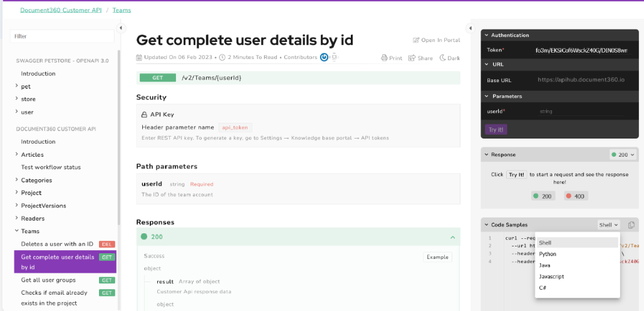The image size is (644, 311).
Task: Click the result Array of object field
Action: click(188, 282)
